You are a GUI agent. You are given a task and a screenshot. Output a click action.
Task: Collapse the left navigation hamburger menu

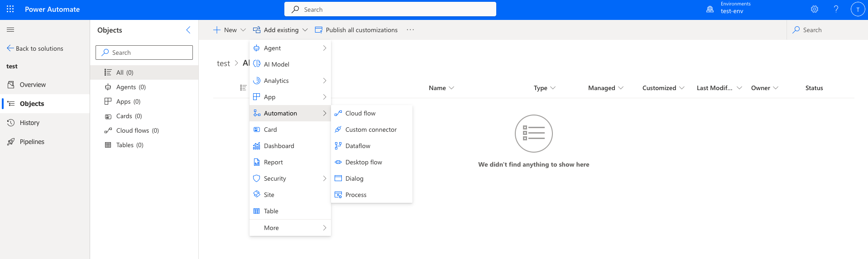[10, 30]
